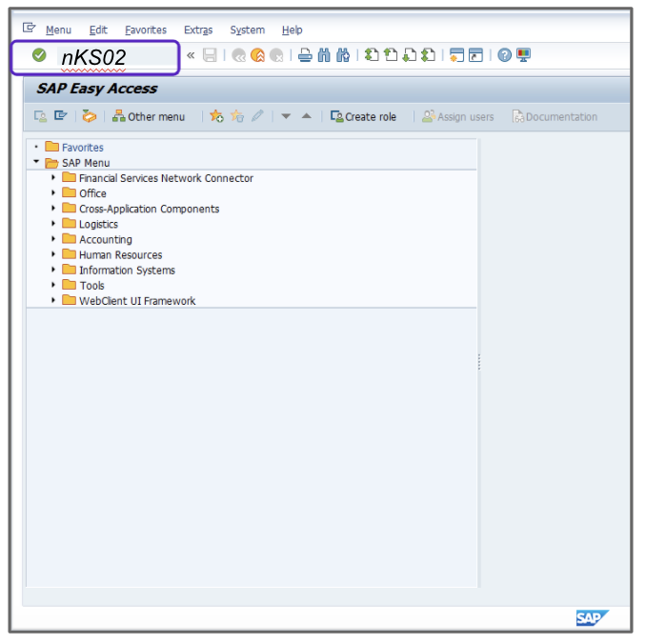Click the green Enter checkmark icon
646x644 pixels.
click(x=39, y=56)
